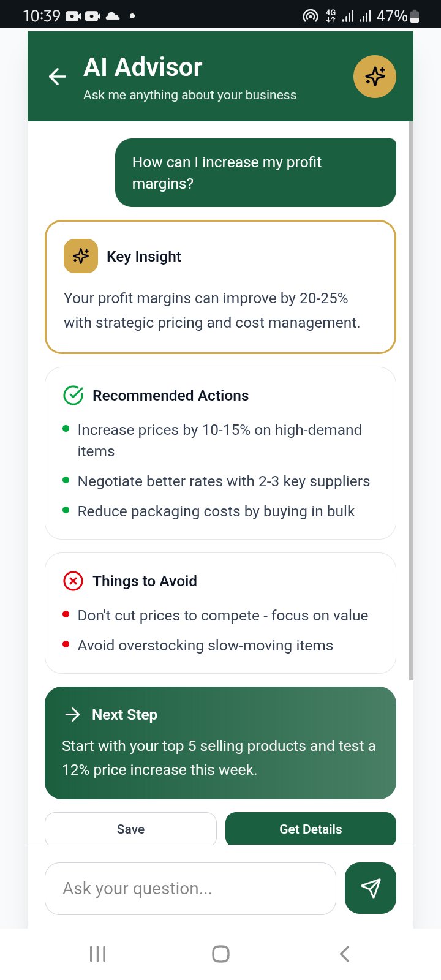The height and width of the screenshot is (980, 441).
Task: Send the question with paper plane button
Action: 371,888
